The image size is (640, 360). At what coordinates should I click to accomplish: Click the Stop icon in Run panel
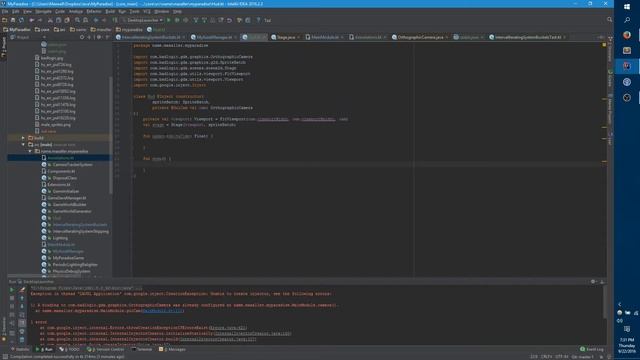(11, 298)
